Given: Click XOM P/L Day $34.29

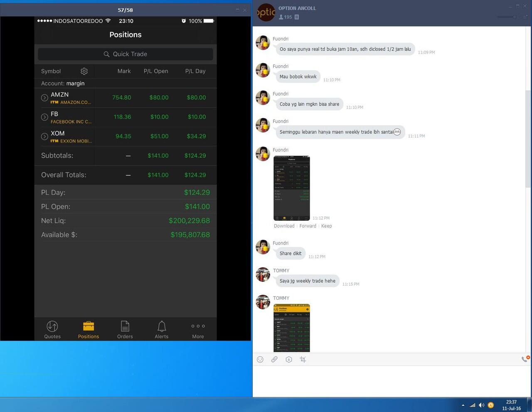Looking at the screenshot, I should click(x=196, y=136).
